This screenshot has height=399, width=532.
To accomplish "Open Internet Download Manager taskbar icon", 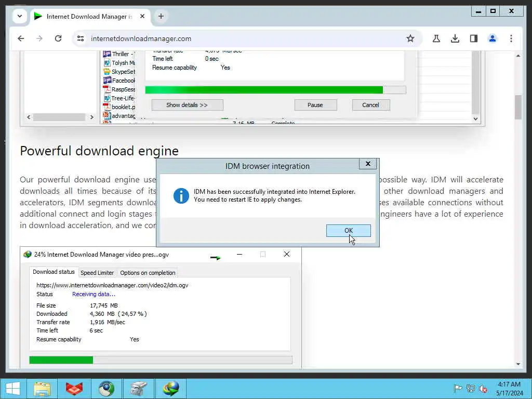I will (170, 389).
